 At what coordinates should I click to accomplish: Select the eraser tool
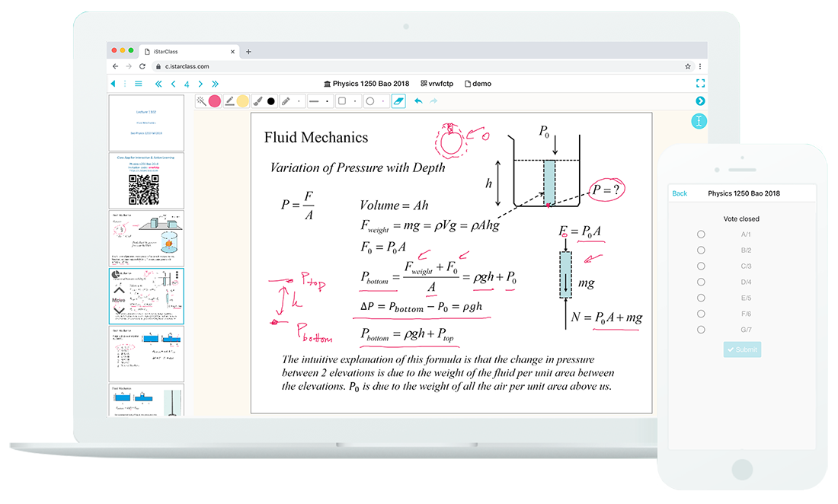(398, 101)
